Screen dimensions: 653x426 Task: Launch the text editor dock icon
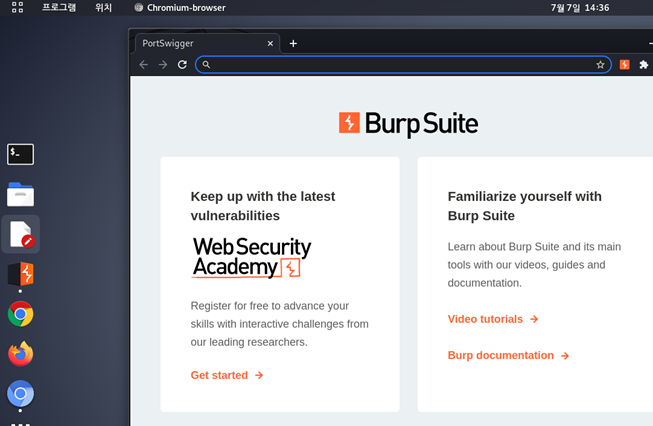[21, 234]
